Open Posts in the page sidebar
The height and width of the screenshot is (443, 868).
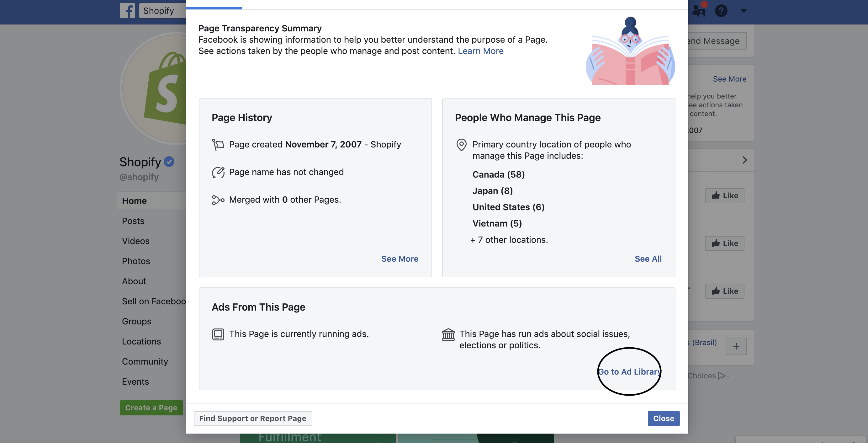pos(133,221)
